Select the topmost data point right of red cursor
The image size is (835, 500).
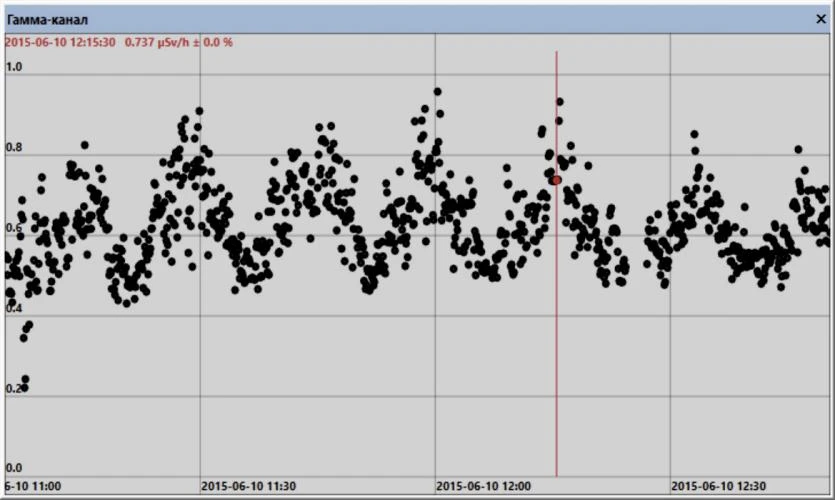coord(560,101)
